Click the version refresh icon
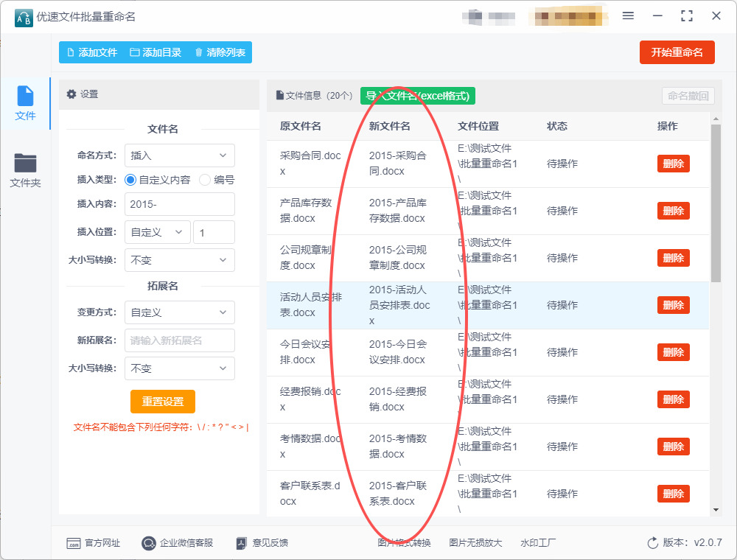The image size is (737, 560). [652, 543]
